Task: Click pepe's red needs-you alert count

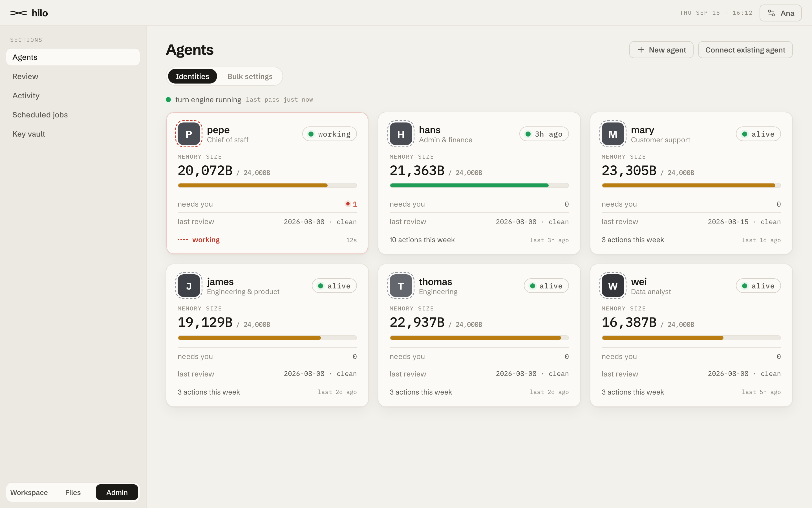Action: pos(351,204)
